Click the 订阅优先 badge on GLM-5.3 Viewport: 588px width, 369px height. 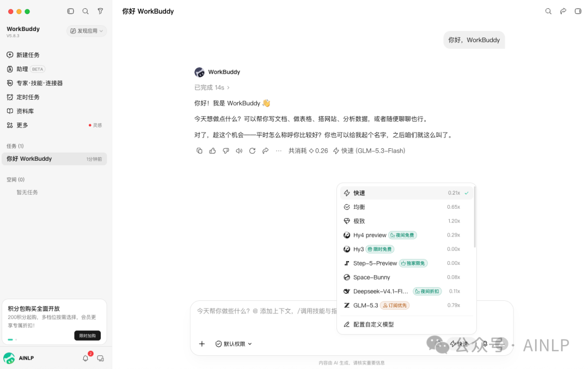(395, 306)
